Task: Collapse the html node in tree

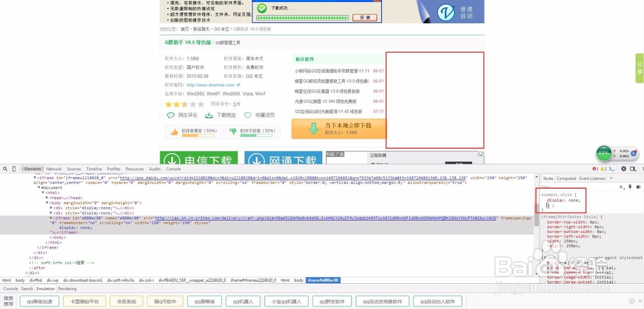Action: pos(43,192)
